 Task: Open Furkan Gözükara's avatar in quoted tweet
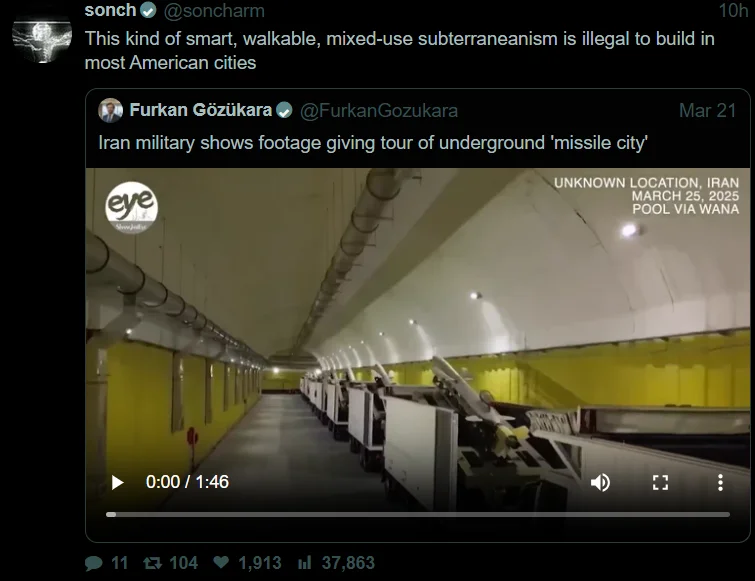pos(111,110)
